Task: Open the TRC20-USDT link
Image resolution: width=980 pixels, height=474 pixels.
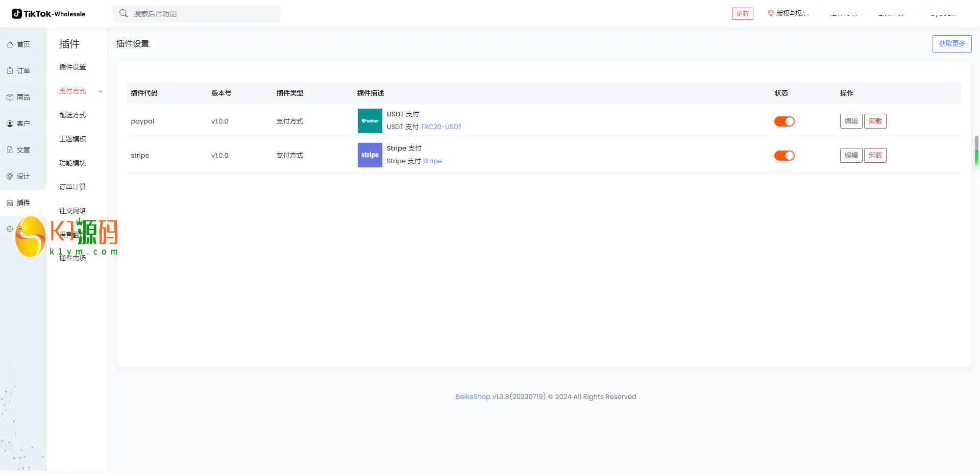Action: pyautogui.click(x=441, y=127)
